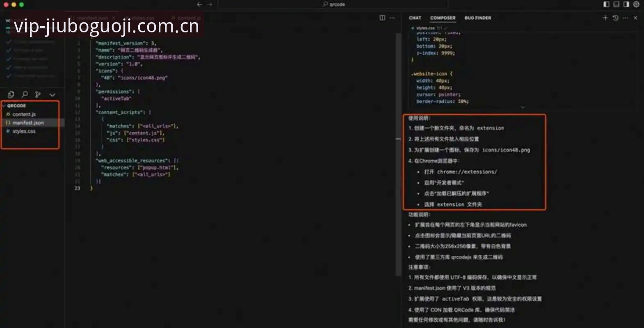644x328 pixels.
Task: Click the bullet mentioning qrcodejs library
Action: click(459, 257)
